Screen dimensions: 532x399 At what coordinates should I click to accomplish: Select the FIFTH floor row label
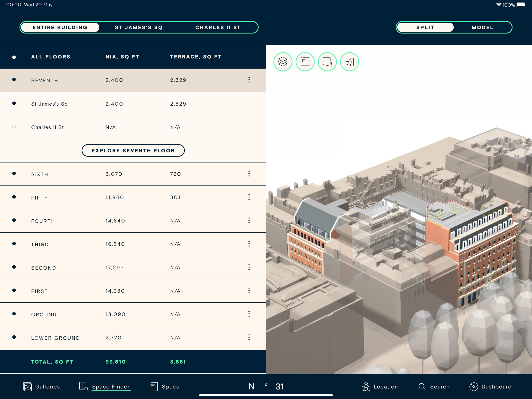click(x=40, y=198)
